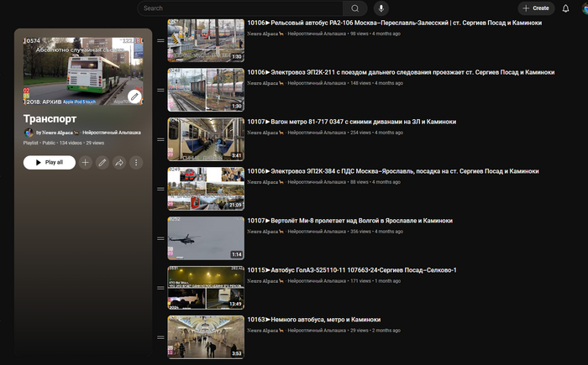Share the Транспорт playlist
The width and height of the screenshot is (588, 365).
[x=119, y=162]
